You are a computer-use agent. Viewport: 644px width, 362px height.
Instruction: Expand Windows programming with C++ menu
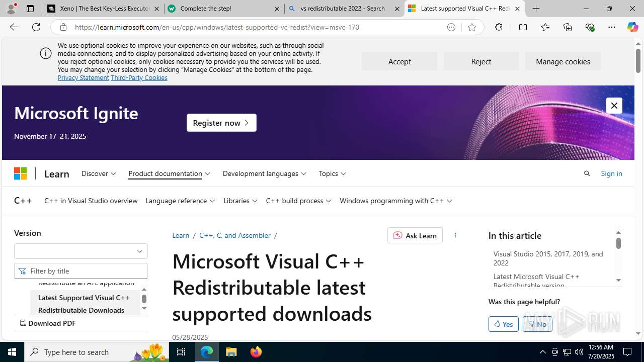click(x=396, y=201)
